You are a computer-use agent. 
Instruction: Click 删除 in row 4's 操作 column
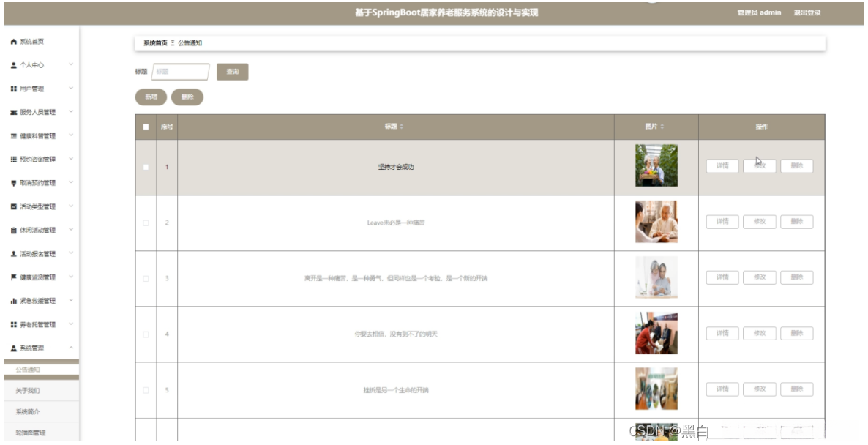tap(796, 333)
